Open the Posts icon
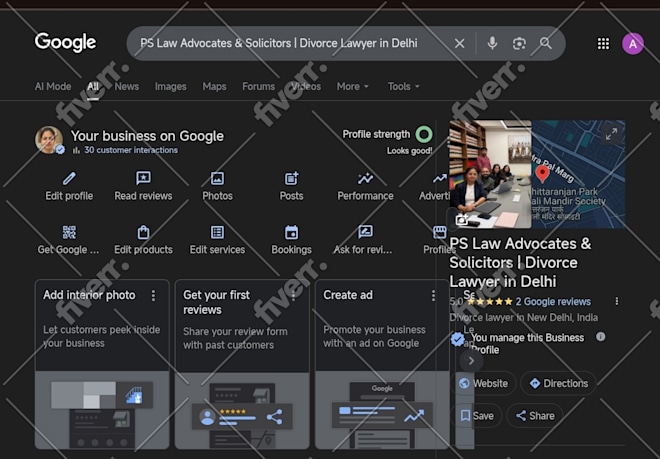The image size is (660, 459). 291,178
